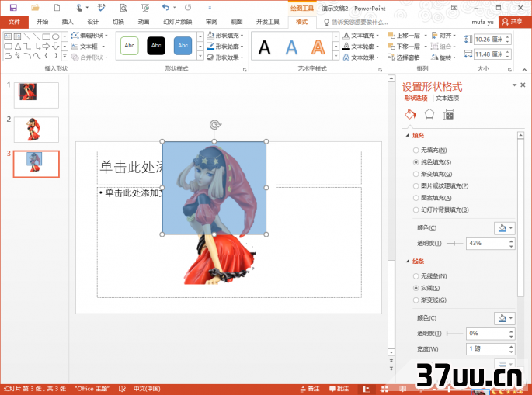Create a new blank document icon
532x395 pixels.
tap(57, 8)
